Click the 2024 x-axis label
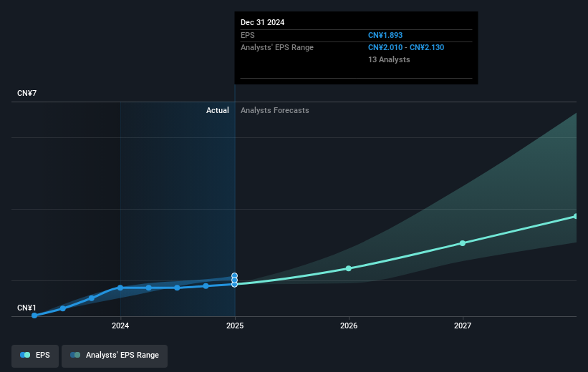The height and width of the screenshot is (372, 588). (x=120, y=326)
